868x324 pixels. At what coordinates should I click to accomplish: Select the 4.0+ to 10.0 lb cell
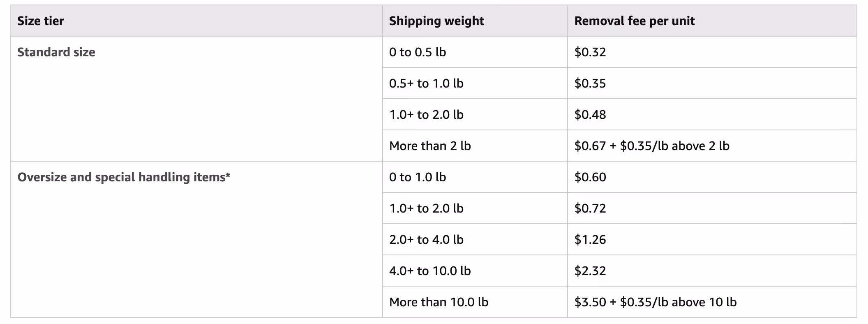pyautogui.click(x=475, y=271)
